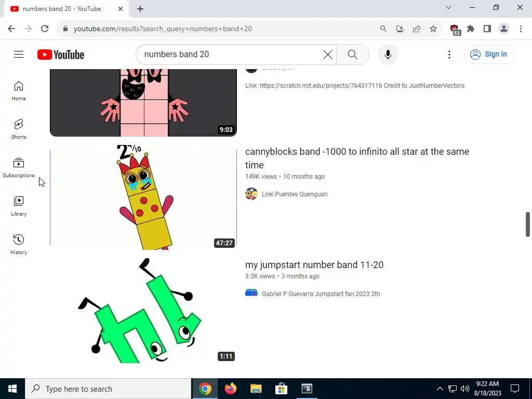The width and height of the screenshot is (532, 399).
Task: Open the Chrome three-dot menu
Action: click(521, 29)
